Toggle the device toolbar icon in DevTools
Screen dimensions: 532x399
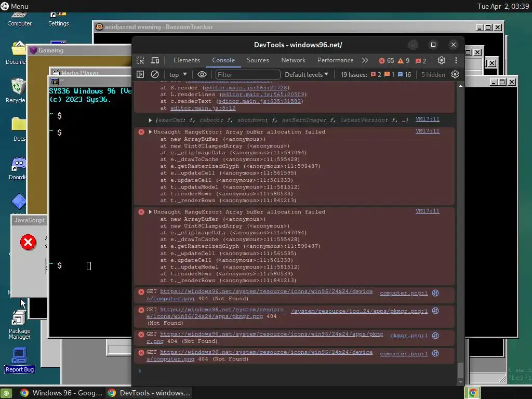pyautogui.click(x=155, y=60)
